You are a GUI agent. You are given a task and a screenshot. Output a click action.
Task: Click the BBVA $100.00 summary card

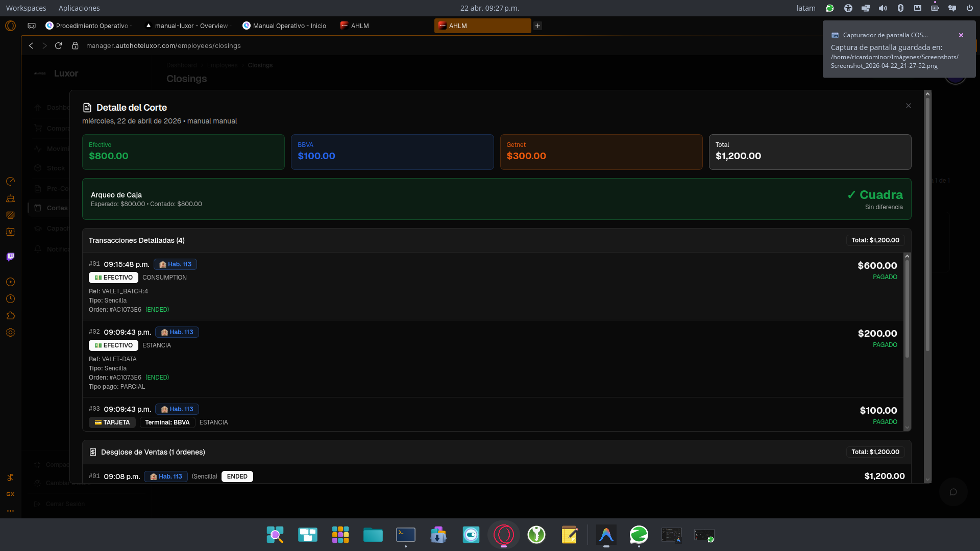(392, 152)
